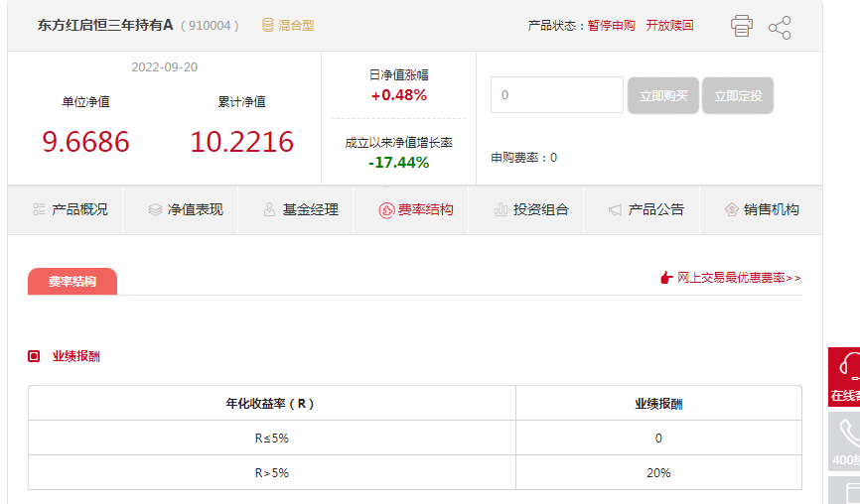Viewport: 860px width, 504px height.
Task: Click the red square icon beside 业绩报酬
Action: click(x=34, y=356)
